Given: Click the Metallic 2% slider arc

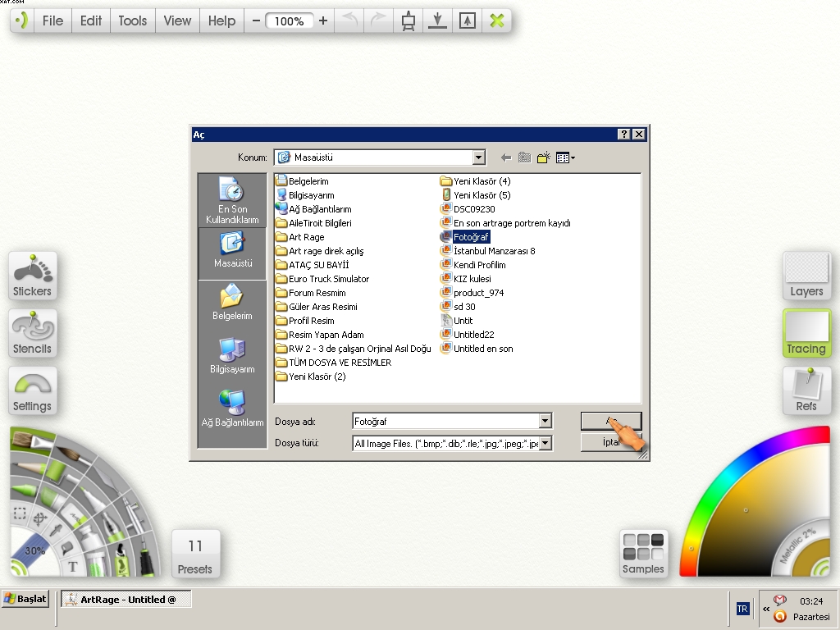Looking at the screenshot, I should pyautogui.click(x=797, y=546).
